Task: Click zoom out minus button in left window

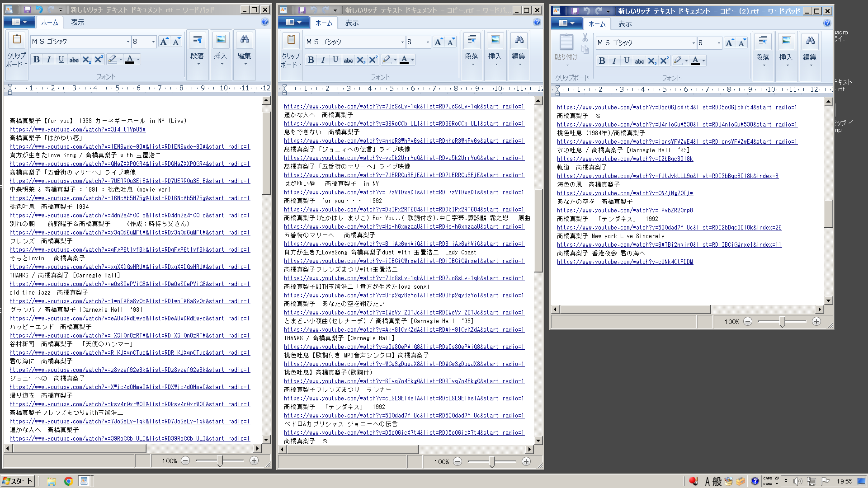Action: pos(185,460)
